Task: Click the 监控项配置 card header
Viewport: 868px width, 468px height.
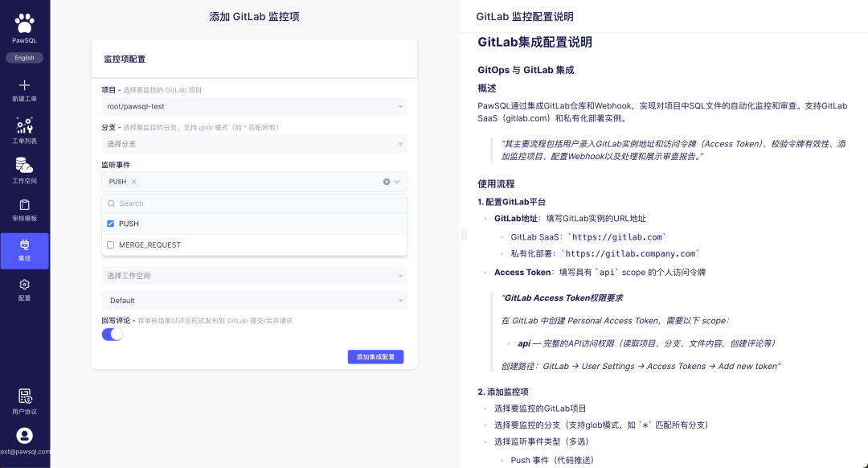Action: click(254, 59)
